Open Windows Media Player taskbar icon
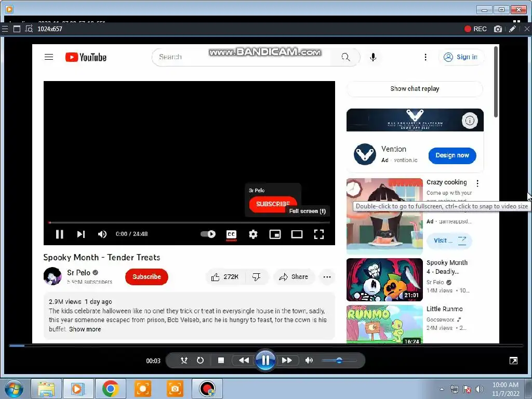This screenshot has width=532, height=399. tap(77, 389)
